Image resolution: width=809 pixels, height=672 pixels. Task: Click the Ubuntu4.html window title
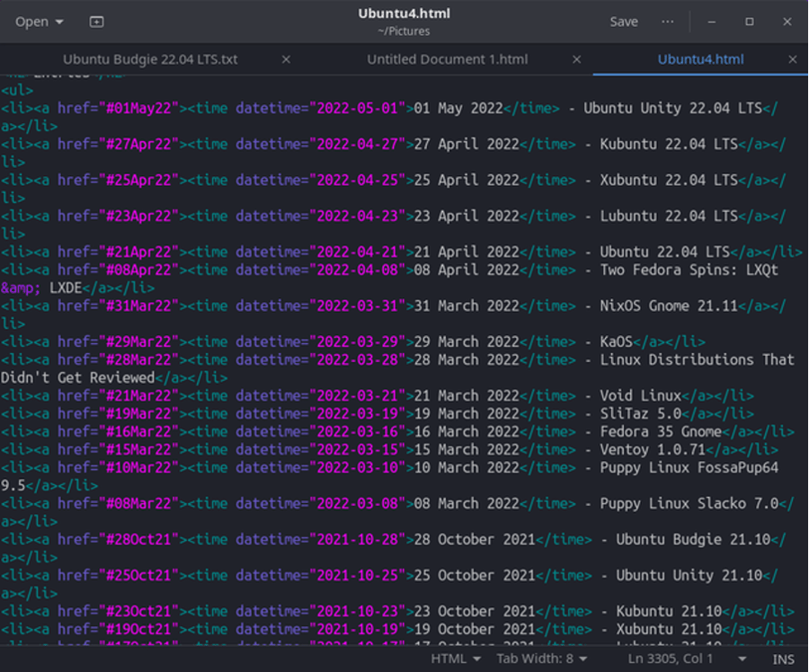404,13
